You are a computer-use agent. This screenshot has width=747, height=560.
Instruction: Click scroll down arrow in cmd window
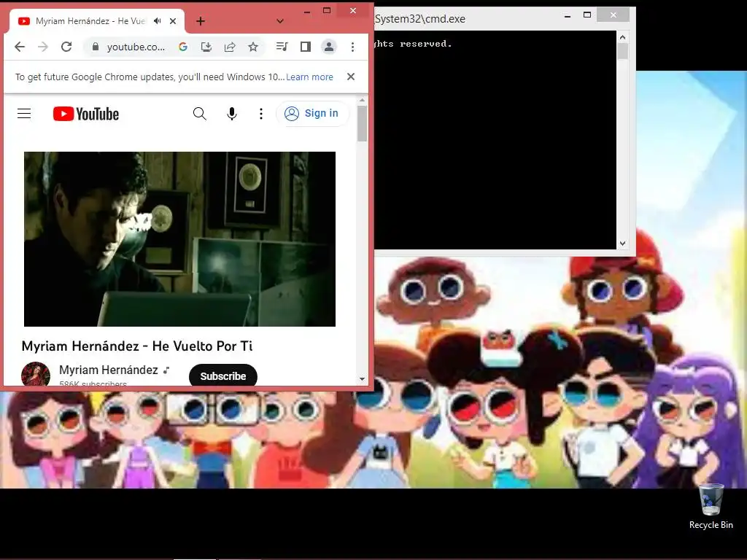point(623,244)
